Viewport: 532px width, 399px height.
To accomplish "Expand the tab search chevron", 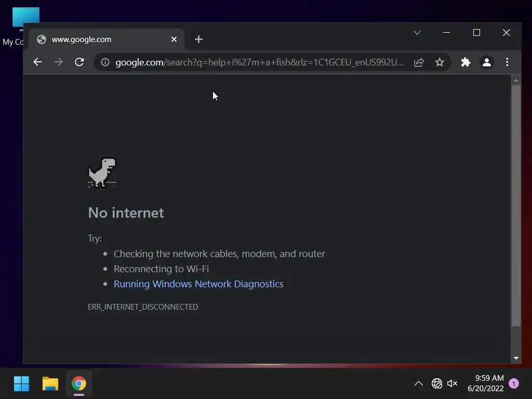I will pos(417,33).
